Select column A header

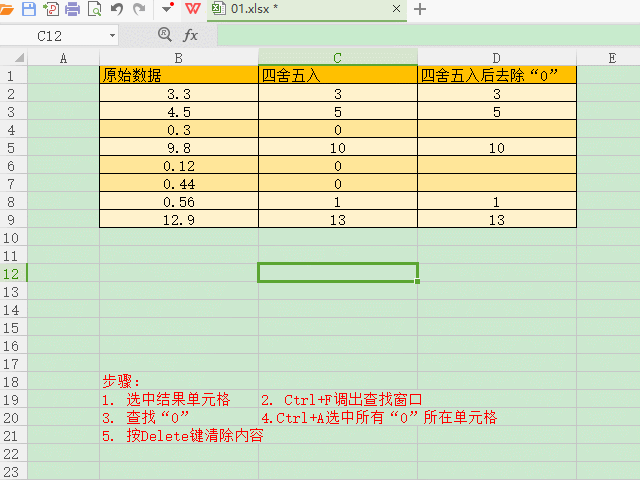63,58
